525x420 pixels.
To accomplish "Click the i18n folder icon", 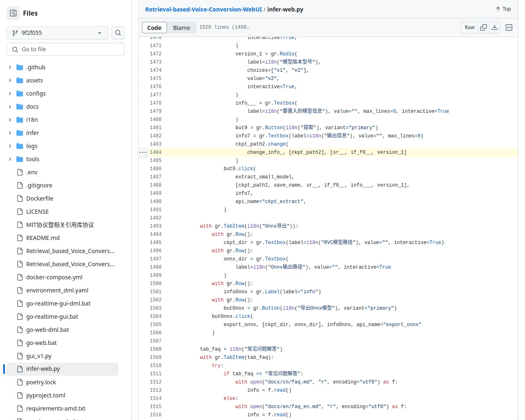I will pos(20,120).
